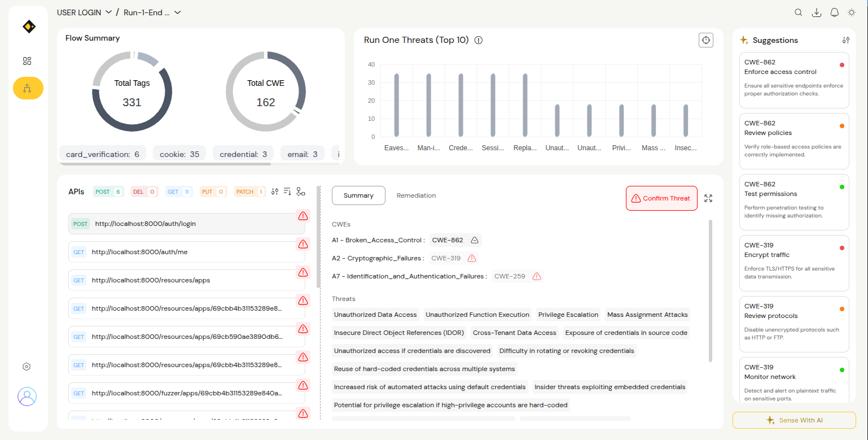Click the Sense With AI button
Image resolution: width=868 pixels, height=440 pixels.
pyautogui.click(x=794, y=420)
